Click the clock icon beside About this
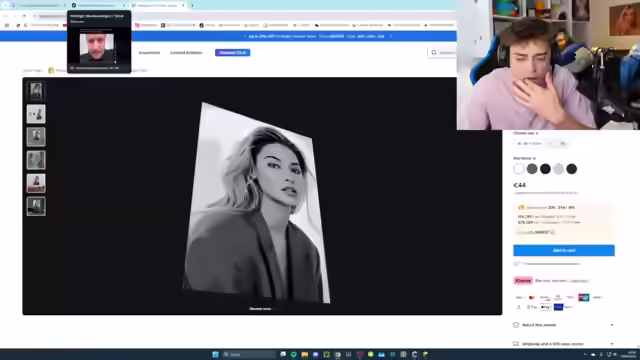 [x=516, y=325]
